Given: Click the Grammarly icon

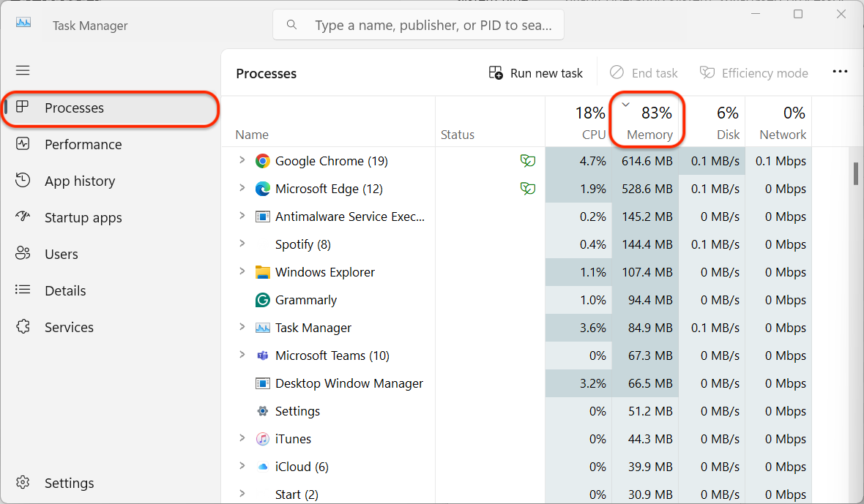Looking at the screenshot, I should pos(263,300).
